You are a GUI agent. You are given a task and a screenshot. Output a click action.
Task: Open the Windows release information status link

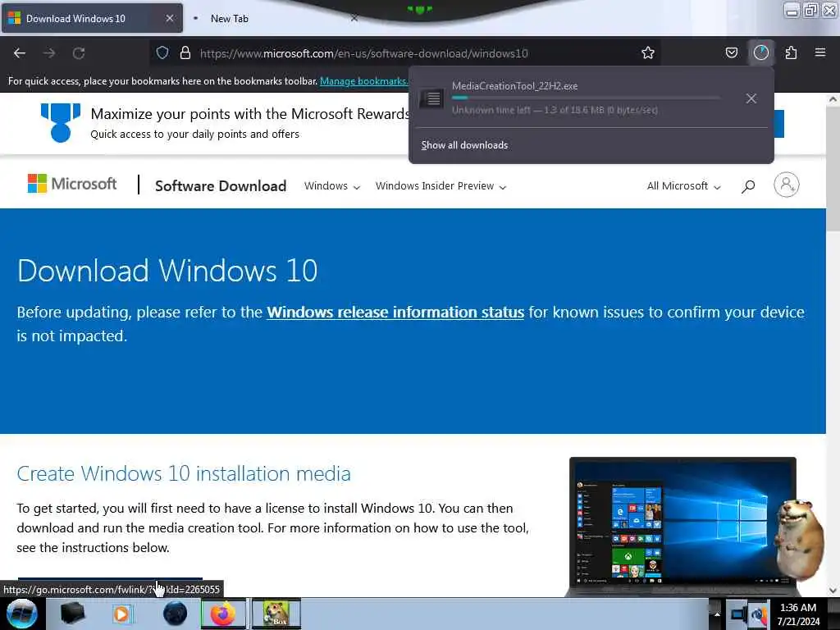(395, 312)
